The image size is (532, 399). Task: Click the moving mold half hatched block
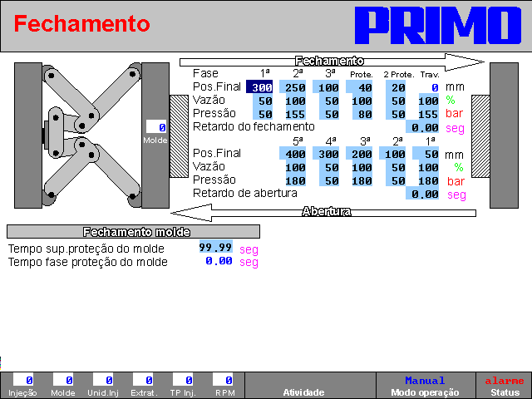click(179, 136)
